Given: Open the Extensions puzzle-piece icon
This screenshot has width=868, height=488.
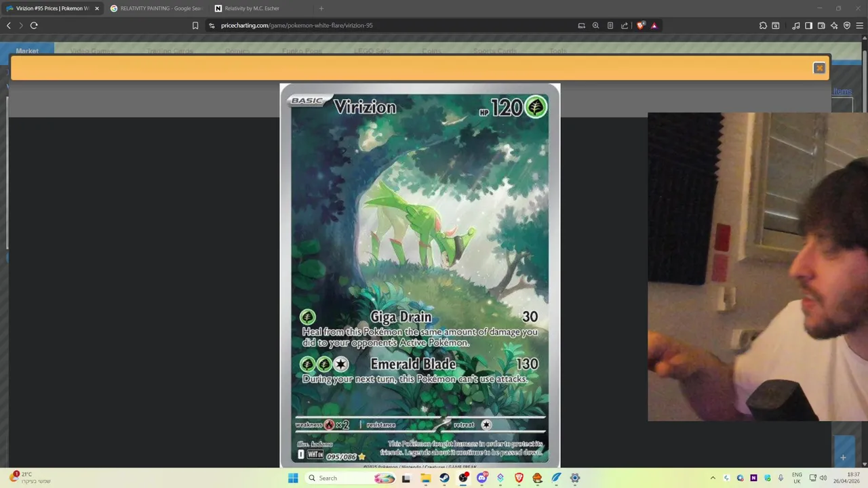Looking at the screenshot, I should (x=763, y=25).
